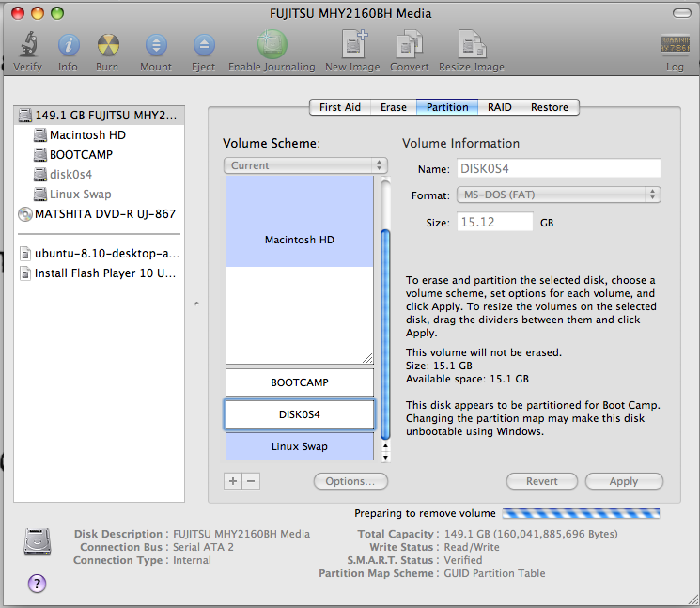This screenshot has width=700, height=608.
Task: Click the partition list scroll up arrow
Action: click(386, 446)
